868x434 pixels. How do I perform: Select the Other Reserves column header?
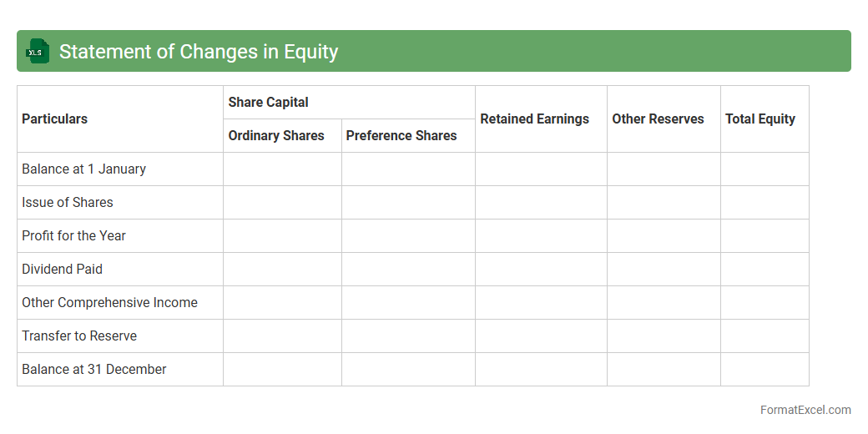(x=658, y=119)
